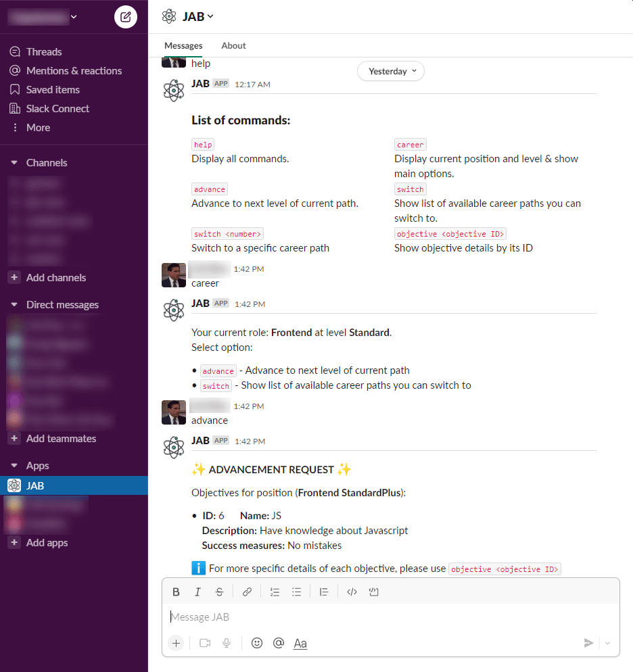Screen dimensions: 633x672
Task: Click the user avatar beside the "advance" message
Action: coord(174,412)
